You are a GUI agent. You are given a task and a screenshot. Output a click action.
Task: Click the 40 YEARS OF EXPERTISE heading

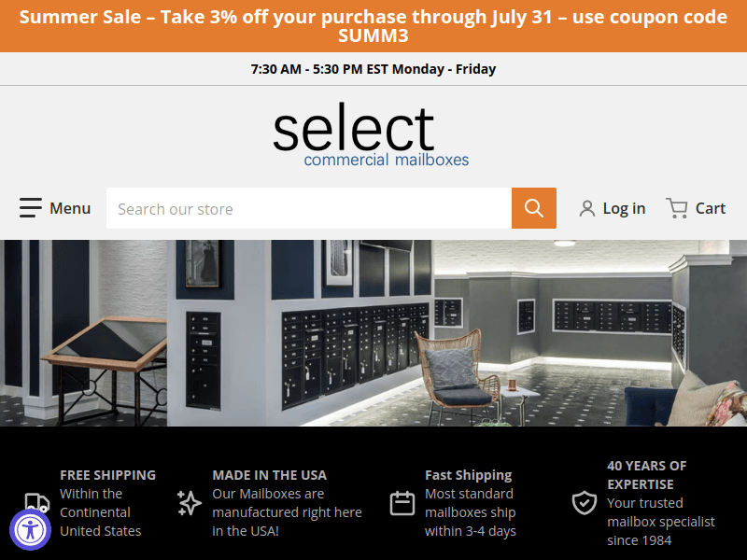pos(646,475)
